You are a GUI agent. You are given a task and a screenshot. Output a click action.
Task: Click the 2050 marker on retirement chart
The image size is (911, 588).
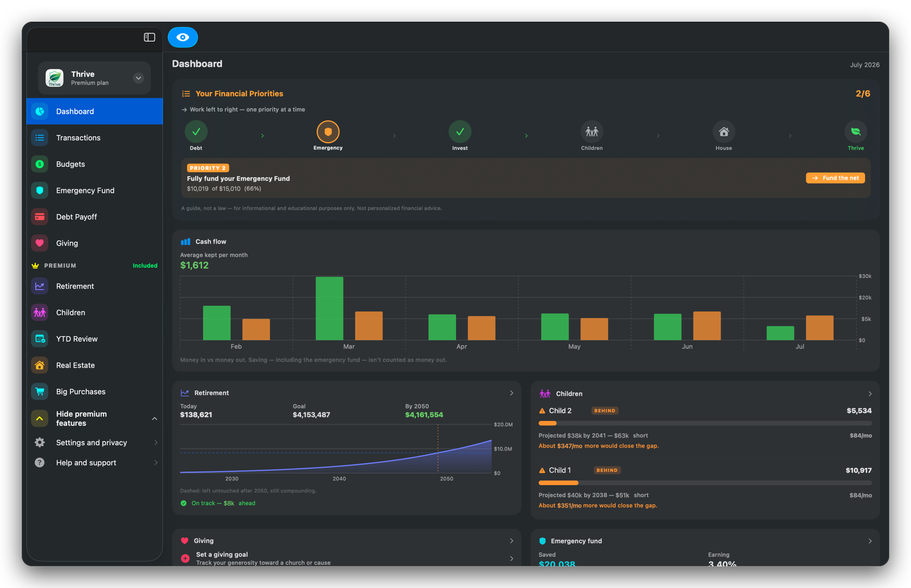pos(438,449)
